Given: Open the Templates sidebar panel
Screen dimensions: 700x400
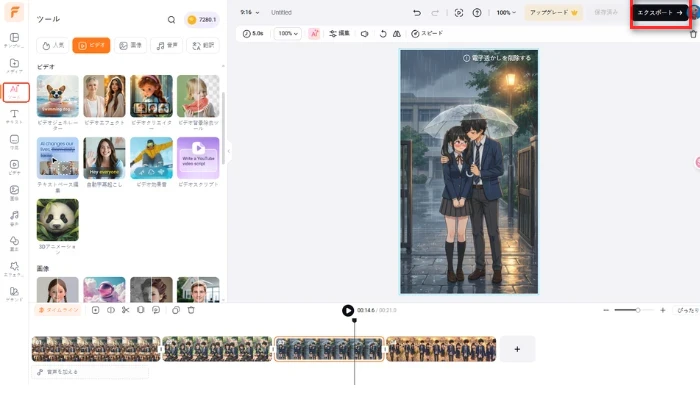Looking at the screenshot, I should (x=14, y=40).
